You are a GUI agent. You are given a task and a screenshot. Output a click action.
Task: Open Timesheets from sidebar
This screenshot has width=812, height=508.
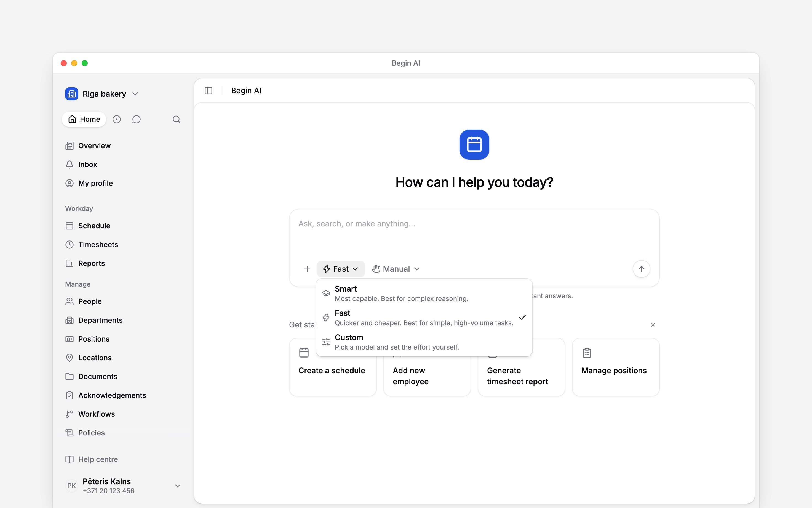coord(123,245)
